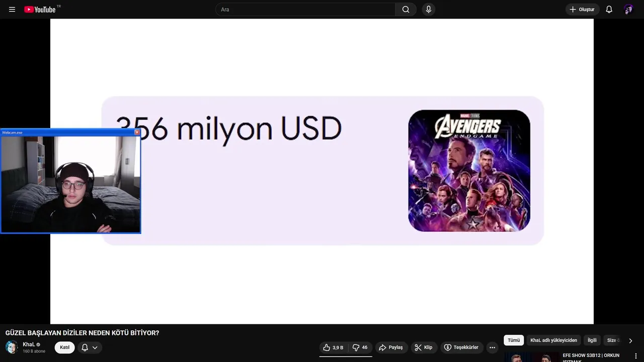Open the hamburger guide menu
The image size is (644, 362).
[12, 10]
